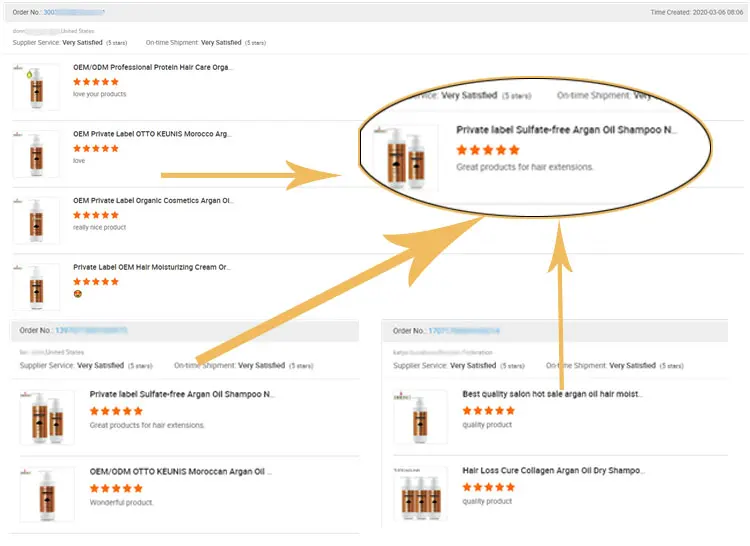Open OEM Private Label Organic Cosmetics title
The height and width of the screenshot is (546, 750).
(152, 201)
